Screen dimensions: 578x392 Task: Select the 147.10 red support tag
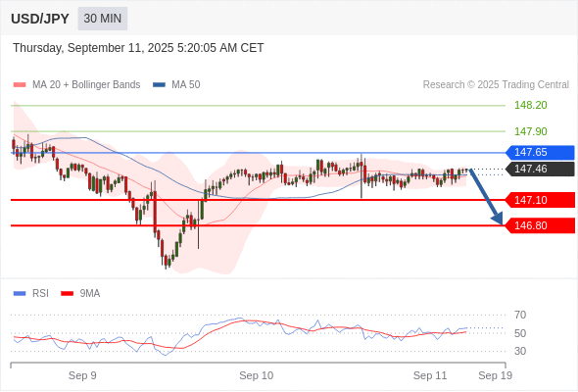540,200
